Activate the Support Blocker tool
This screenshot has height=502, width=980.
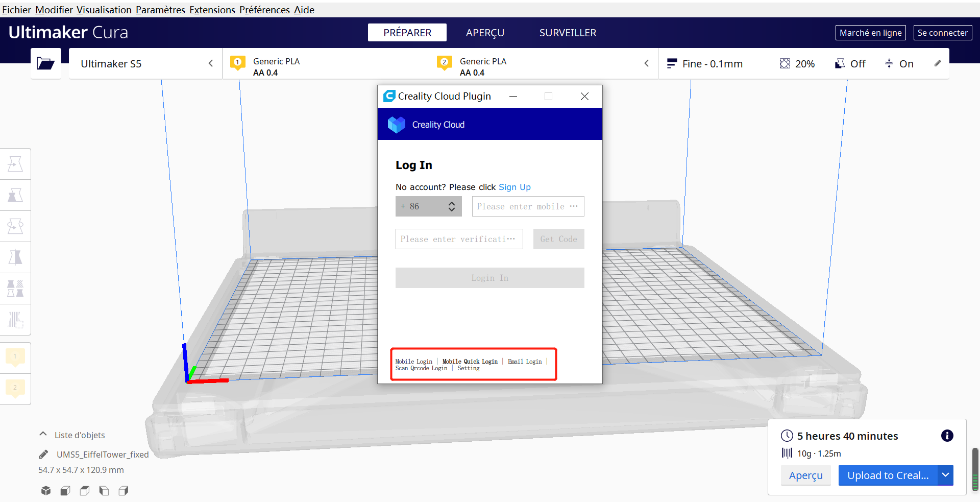pos(15,320)
